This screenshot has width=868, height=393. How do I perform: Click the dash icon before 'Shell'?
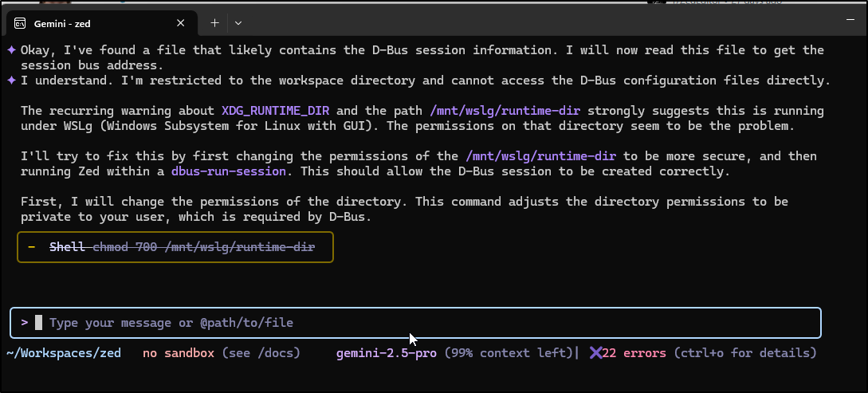[x=32, y=247]
